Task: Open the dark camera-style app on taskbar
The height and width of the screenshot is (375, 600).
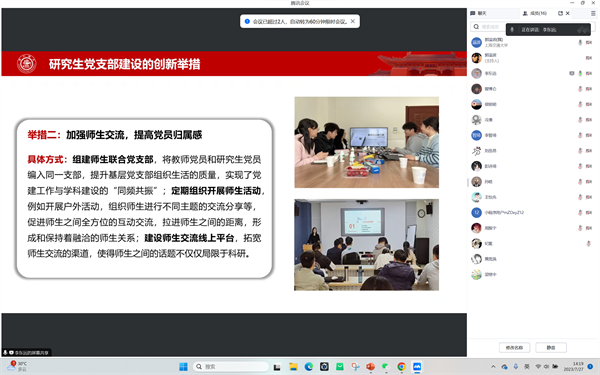Action: click(324, 367)
